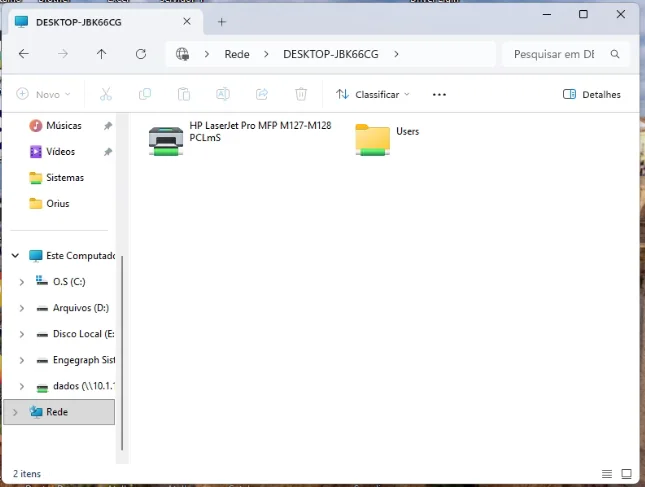Select Disco Local (E:) drive
645x487 pixels.
[x=75, y=334]
